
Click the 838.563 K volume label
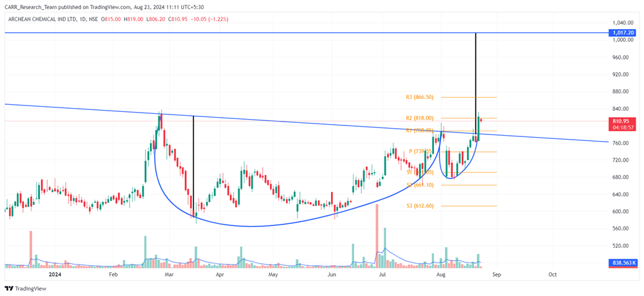623,263
